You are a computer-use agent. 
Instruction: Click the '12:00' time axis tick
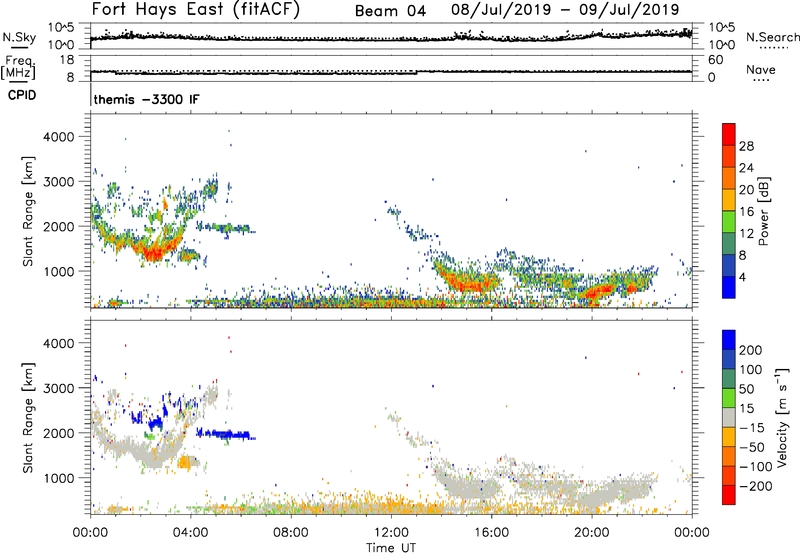pos(391,533)
